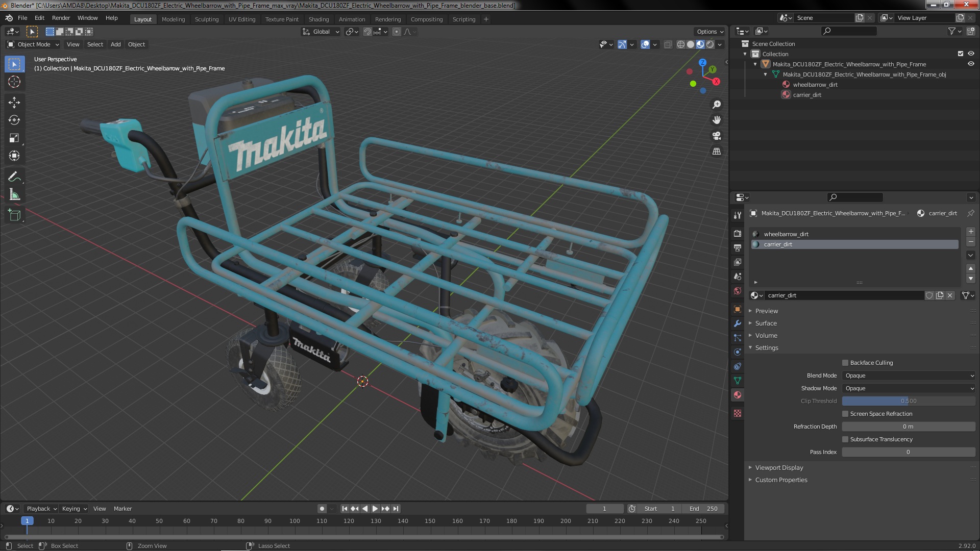Expand the Surface panel

(766, 323)
